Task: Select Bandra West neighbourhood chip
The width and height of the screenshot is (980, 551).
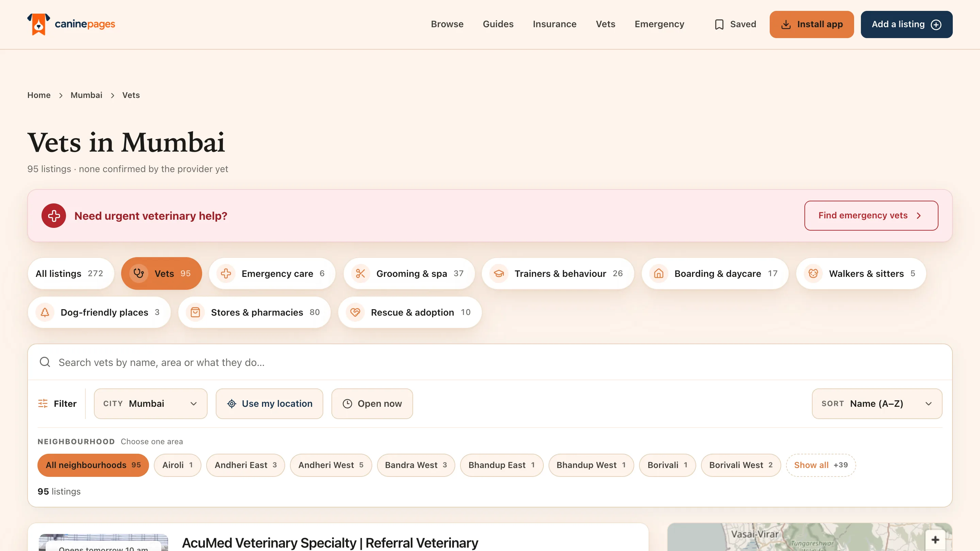Action: click(416, 465)
